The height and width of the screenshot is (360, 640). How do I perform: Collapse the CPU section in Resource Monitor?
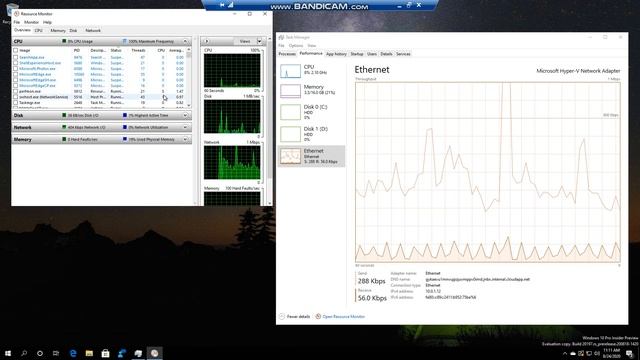185,41
